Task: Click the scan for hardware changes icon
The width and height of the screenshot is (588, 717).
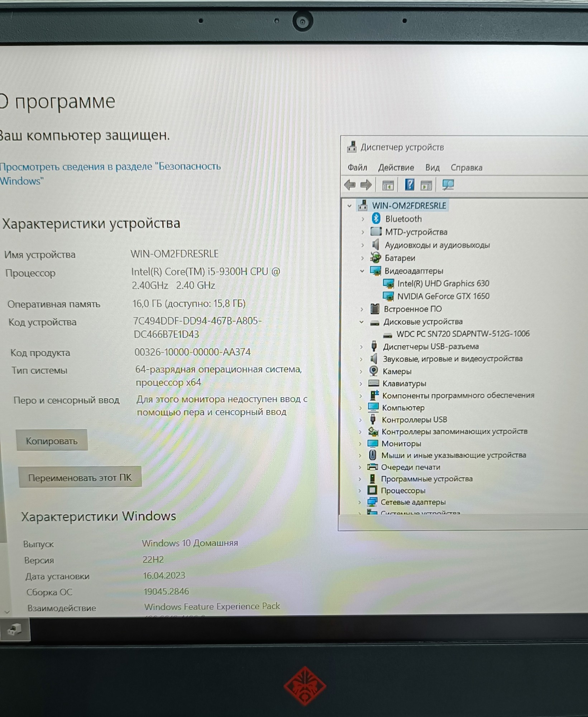Action: pyautogui.click(x=448, y=185)
